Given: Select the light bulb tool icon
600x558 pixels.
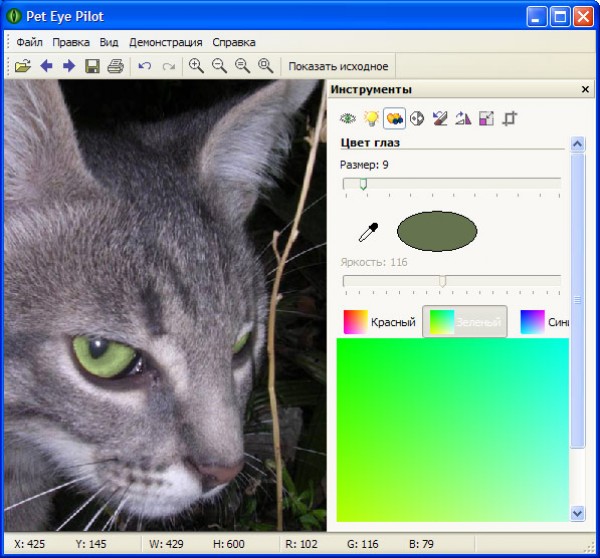Looking at the screenshot, I should tap(371, 118).
